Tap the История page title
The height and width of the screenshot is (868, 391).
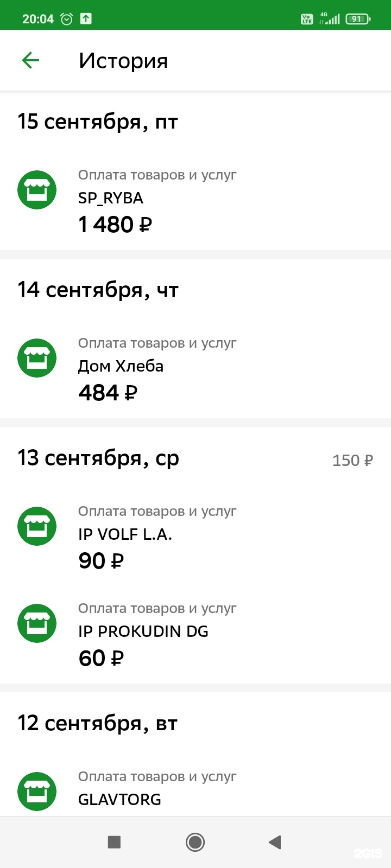pos(123,61)
